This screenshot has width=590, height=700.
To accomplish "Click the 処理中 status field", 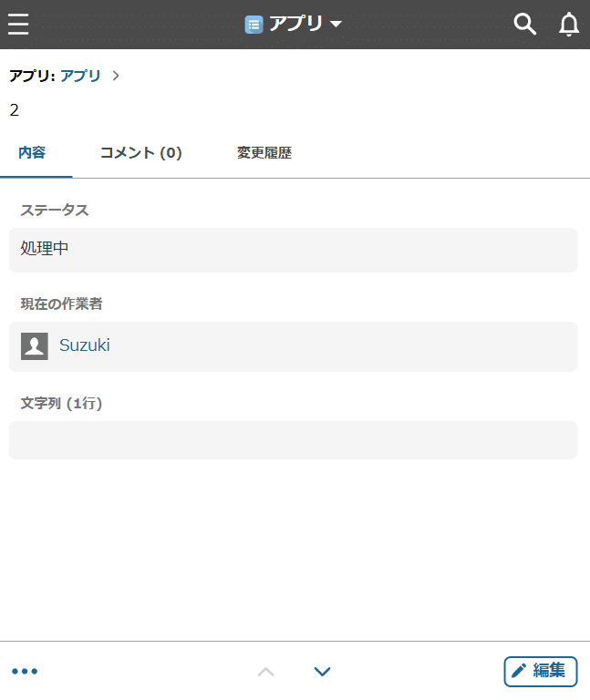I will tap(293, 249).
